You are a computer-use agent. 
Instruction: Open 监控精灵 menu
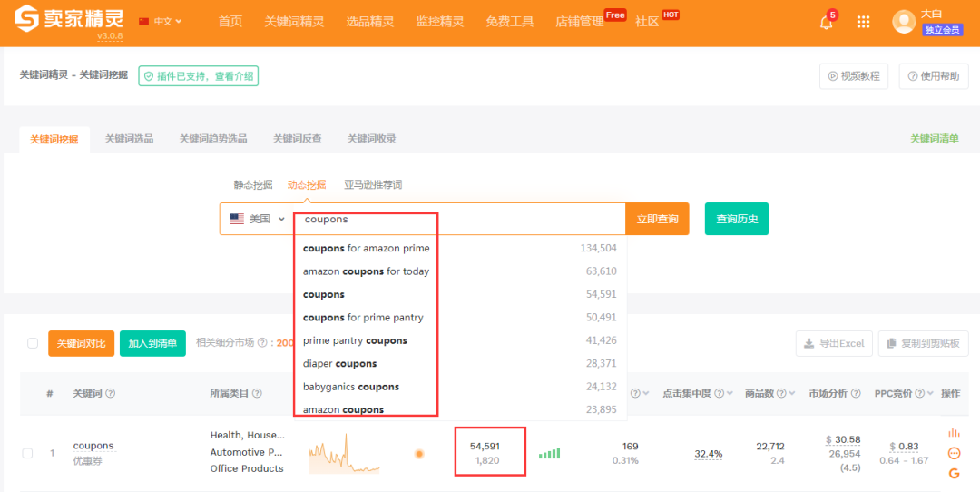(x=440, y=21)
